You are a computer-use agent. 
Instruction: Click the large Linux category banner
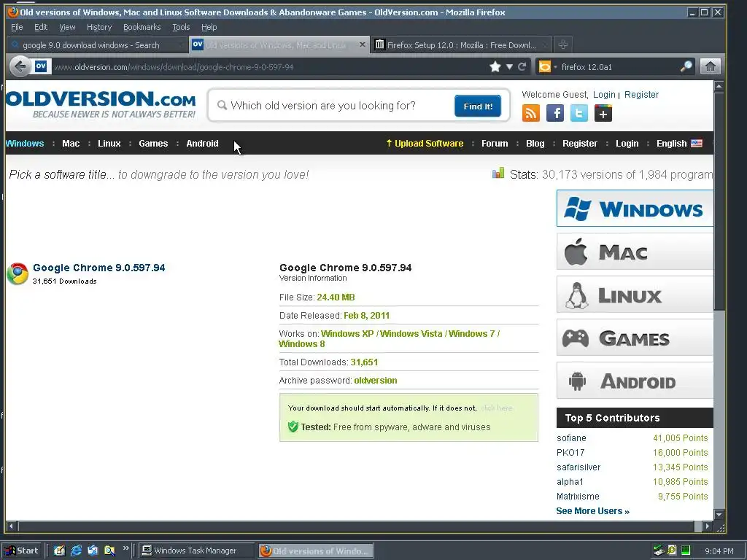(635, 295)
